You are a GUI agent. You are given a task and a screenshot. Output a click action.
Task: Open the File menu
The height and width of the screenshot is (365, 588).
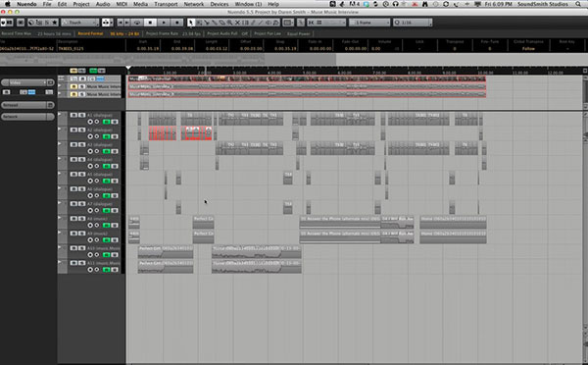(47, 4)
